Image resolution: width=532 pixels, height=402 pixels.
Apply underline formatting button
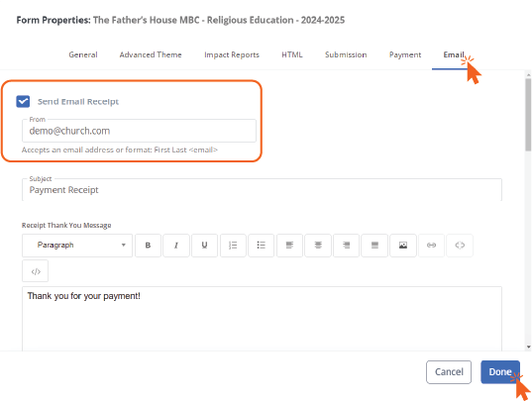pyautogui.click(x=204, y=246)
